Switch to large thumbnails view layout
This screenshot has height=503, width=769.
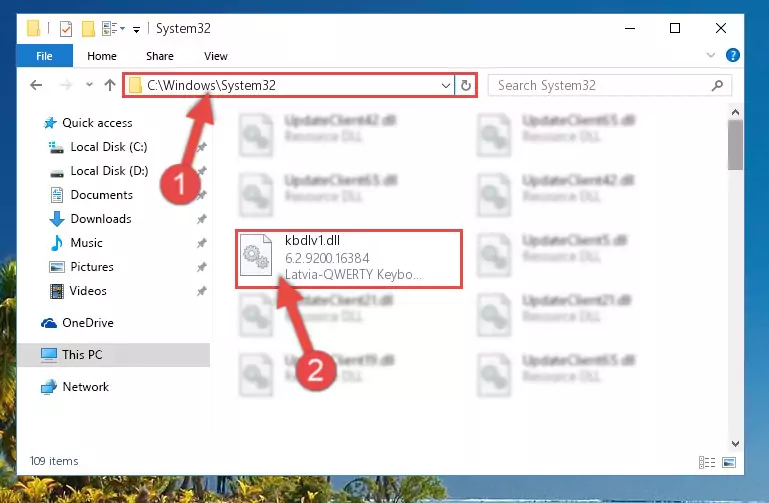tap(729, 462)
